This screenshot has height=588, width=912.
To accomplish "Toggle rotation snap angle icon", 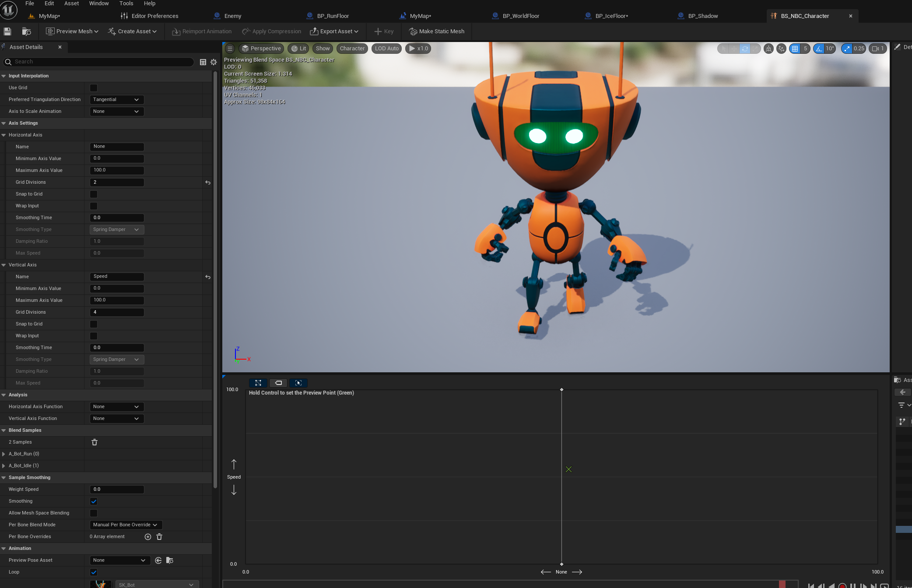I will coord(818,49).
